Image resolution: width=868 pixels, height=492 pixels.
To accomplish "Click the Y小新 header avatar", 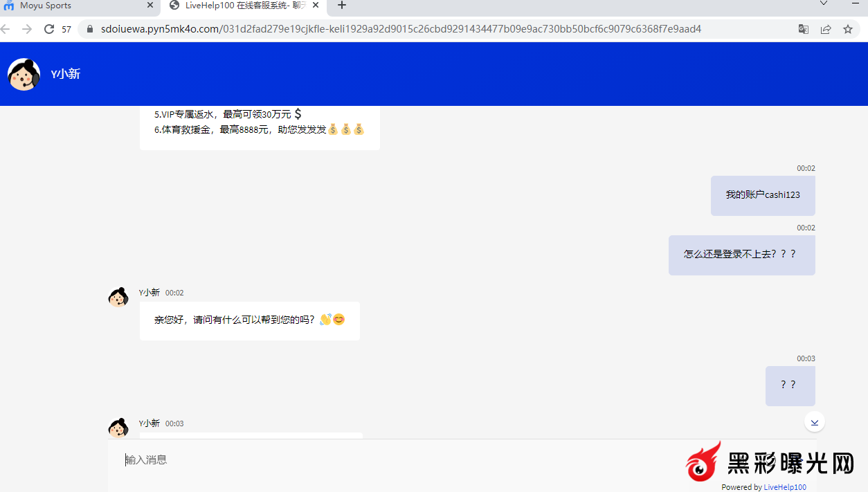I will (24, 74).
